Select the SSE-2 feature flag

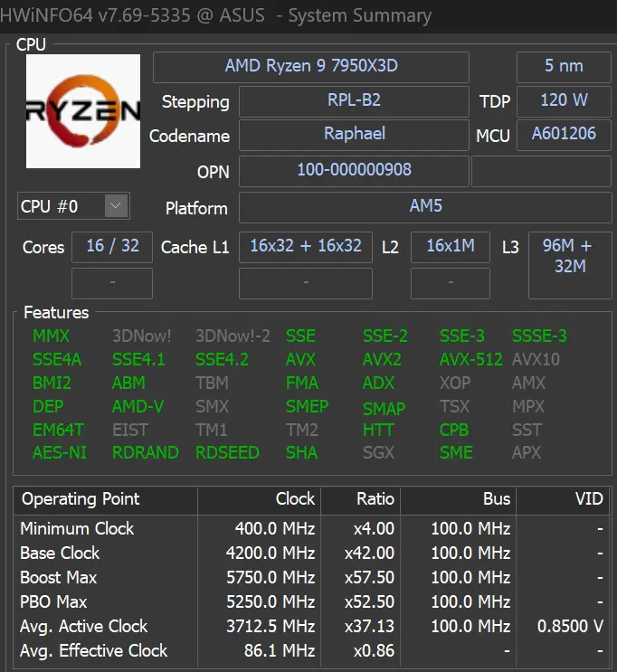pos(385,336)
